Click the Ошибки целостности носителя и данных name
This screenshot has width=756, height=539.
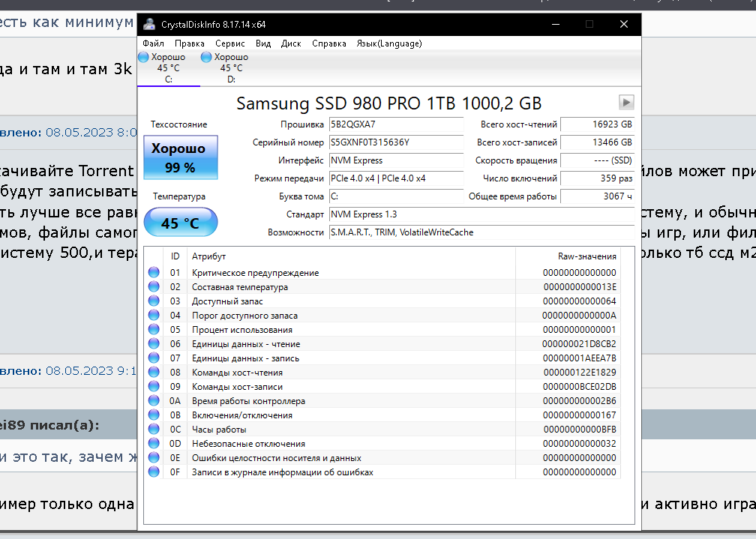(x=276, y=458)
